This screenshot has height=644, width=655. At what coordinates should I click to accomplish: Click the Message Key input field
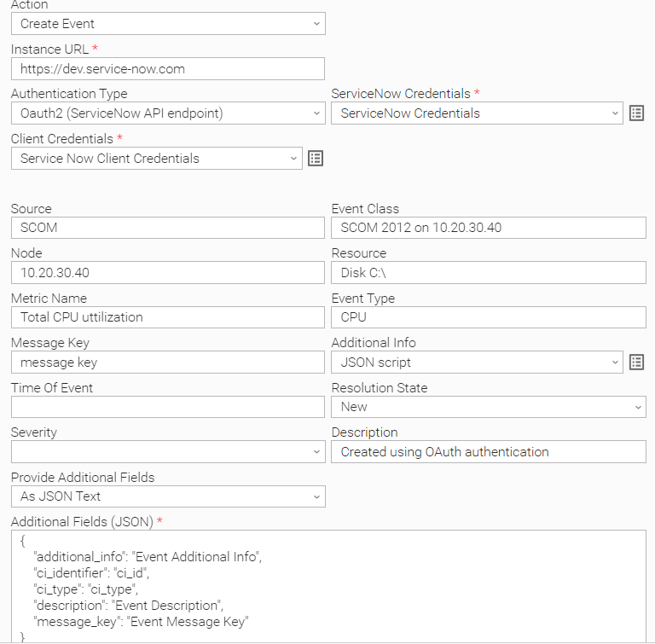(x=168, y=363)
